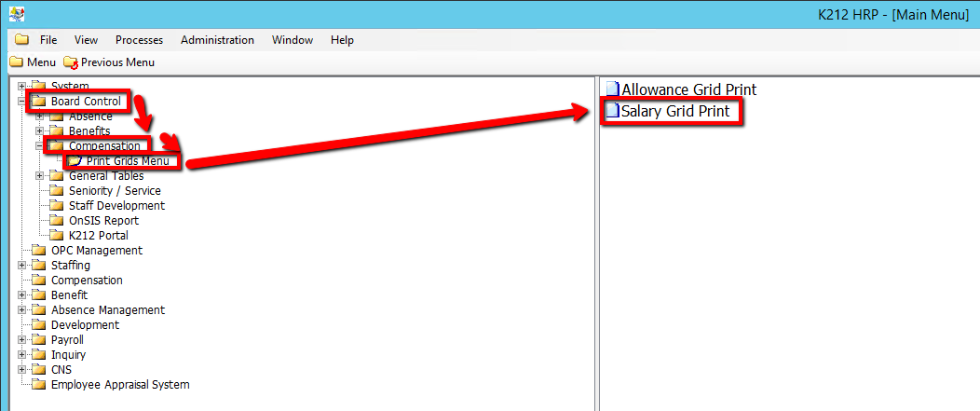Click the OnSIS Report folder icon

56,221
